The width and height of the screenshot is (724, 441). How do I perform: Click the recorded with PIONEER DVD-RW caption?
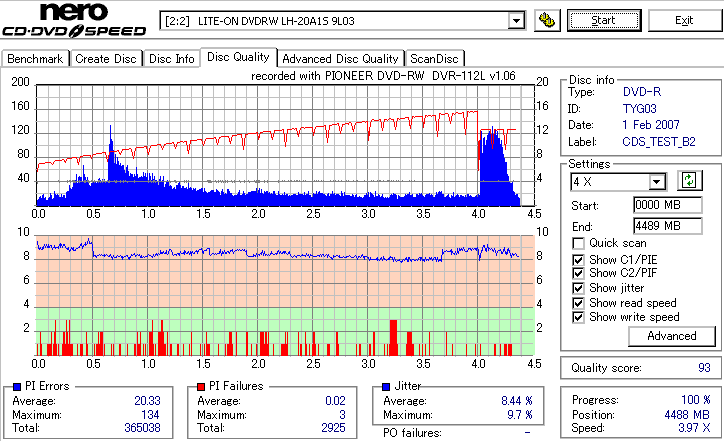pyautogui.click(x=383, y=76)
